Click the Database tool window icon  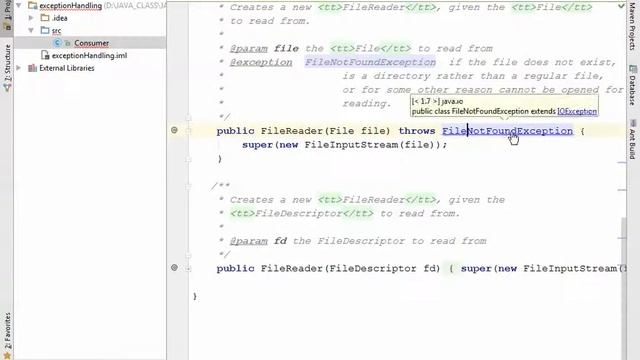point(633,69)
